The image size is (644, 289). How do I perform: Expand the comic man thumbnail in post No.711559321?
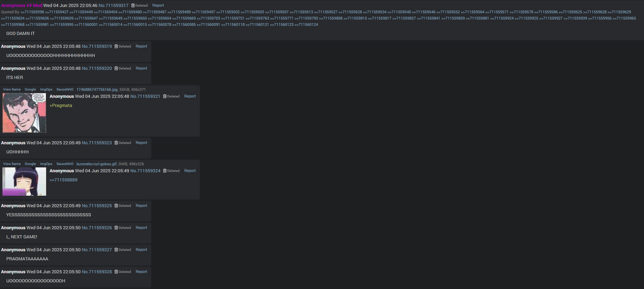tap(24, 113)
